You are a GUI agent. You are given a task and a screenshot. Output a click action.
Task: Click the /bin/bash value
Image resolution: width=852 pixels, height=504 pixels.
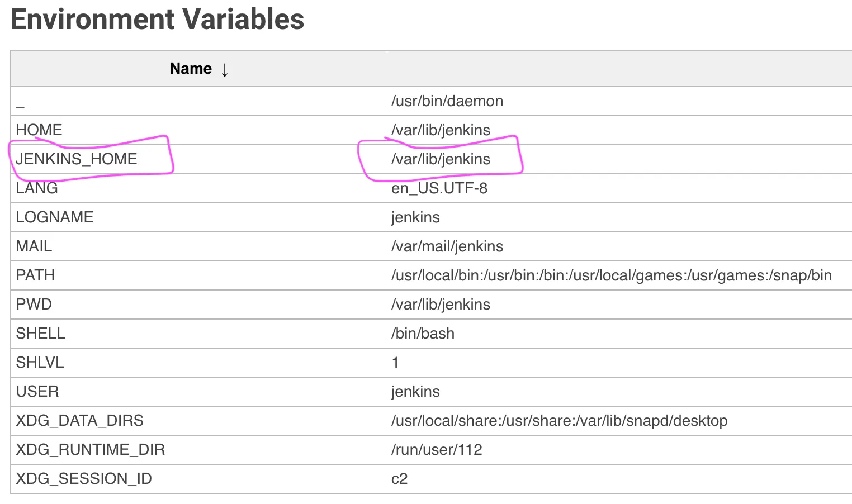point(423,334)
